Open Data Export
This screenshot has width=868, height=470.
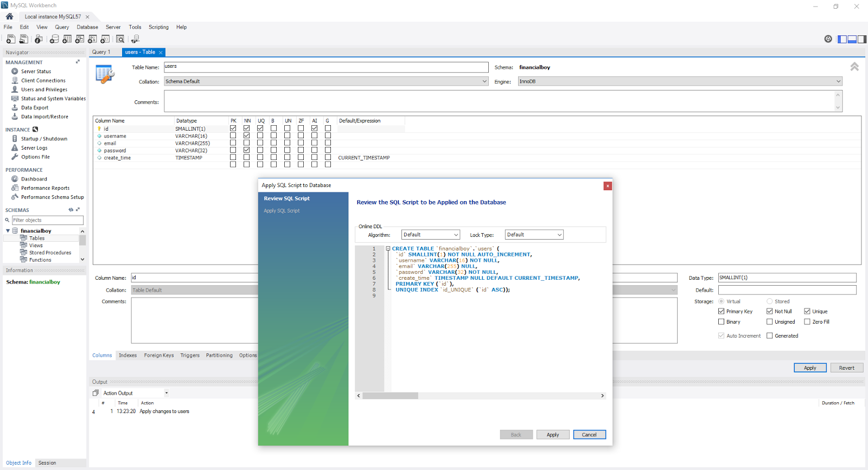pyautogui.click(x=35, y=108)
